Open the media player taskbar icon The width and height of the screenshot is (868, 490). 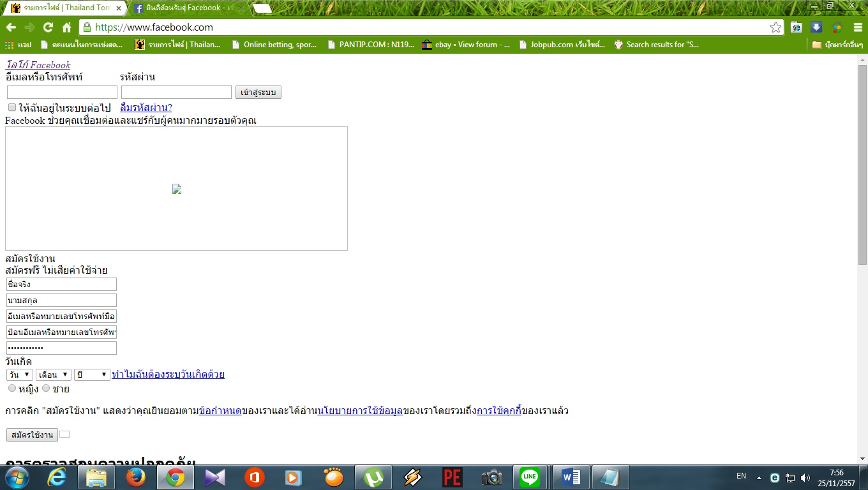pos(293,477)
